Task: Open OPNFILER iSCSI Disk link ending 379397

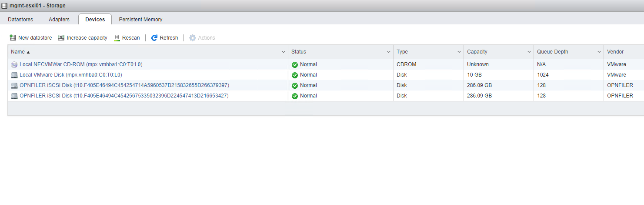Action: 124,85
